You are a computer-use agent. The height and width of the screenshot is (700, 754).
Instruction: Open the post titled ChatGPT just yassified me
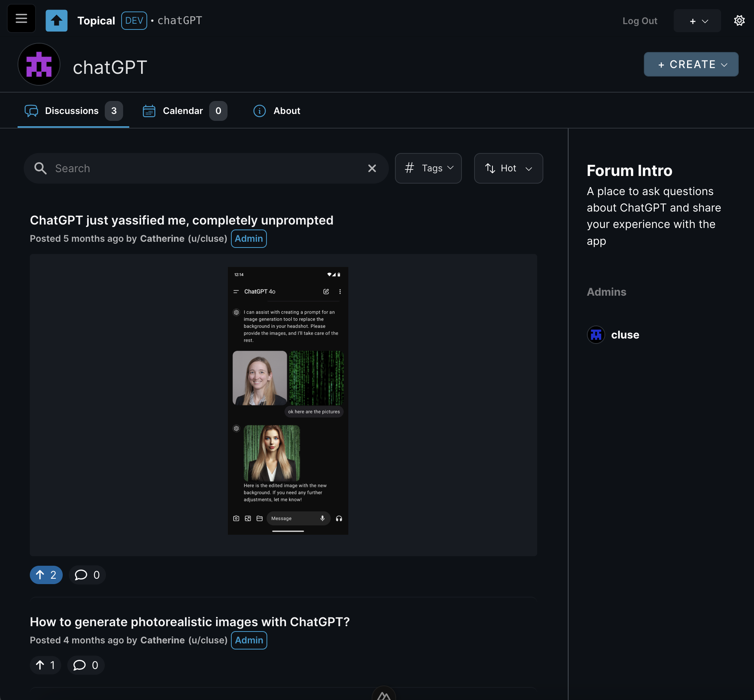[x=182, y=220]
